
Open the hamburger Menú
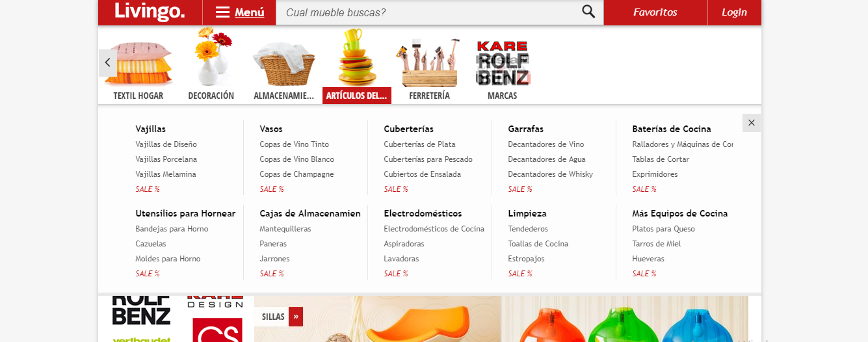point(240,12)
